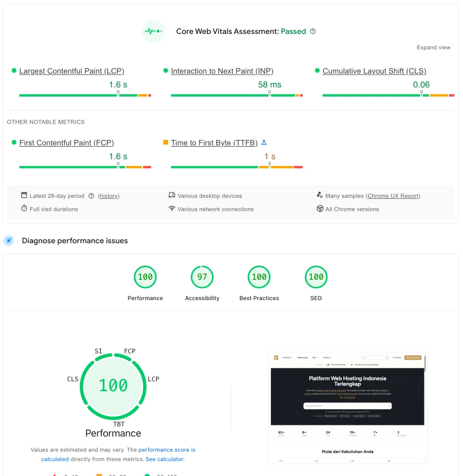Click the Chrome versions icon
Image resolution: width=463 pixels, height=476 pixels.
(319, 208)
